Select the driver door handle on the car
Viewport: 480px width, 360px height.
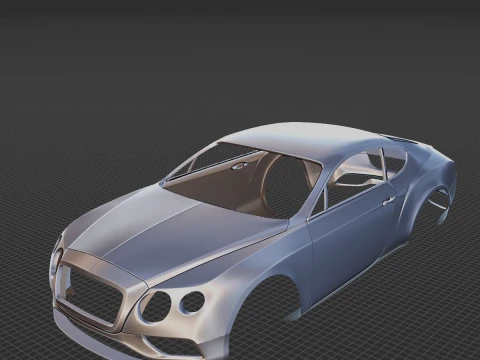388,201
